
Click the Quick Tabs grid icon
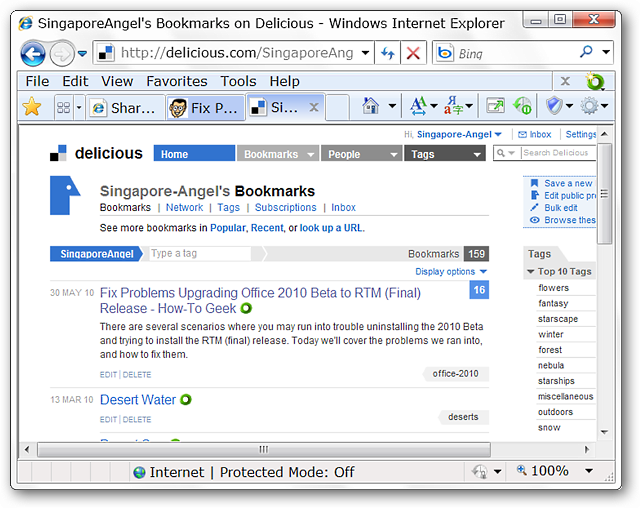pyautogui.click(x=64, y=107)
